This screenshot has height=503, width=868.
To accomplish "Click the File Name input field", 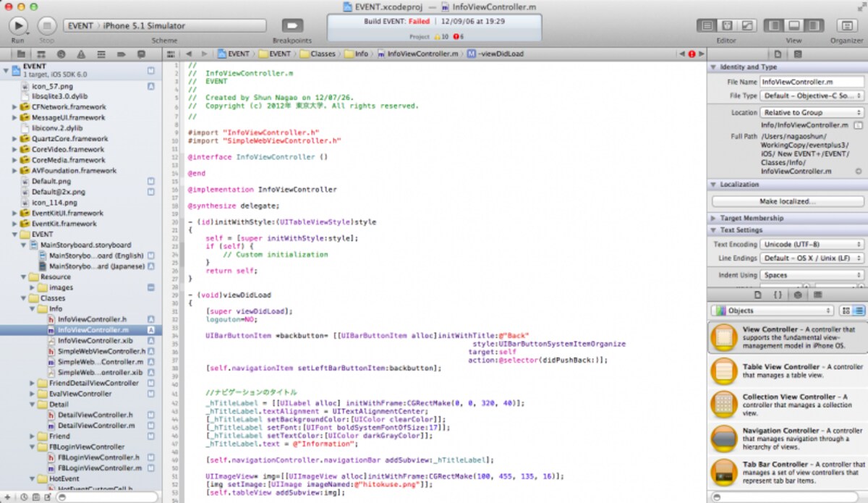I will (812, 82).
